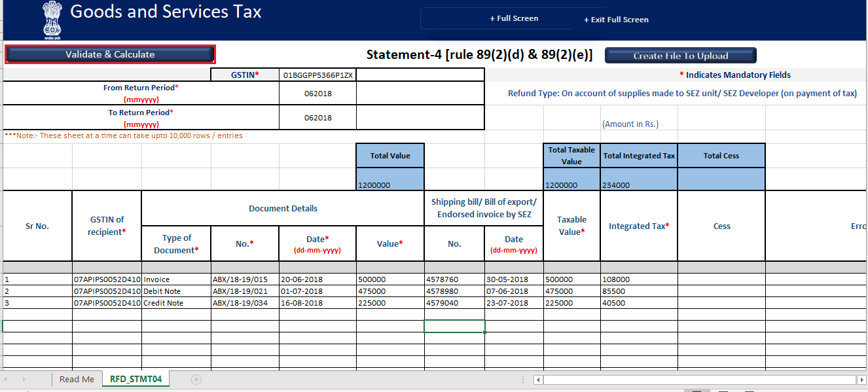Click the Create File To Upload button
This screenshot has height=392, width=868.
[680, 55]
